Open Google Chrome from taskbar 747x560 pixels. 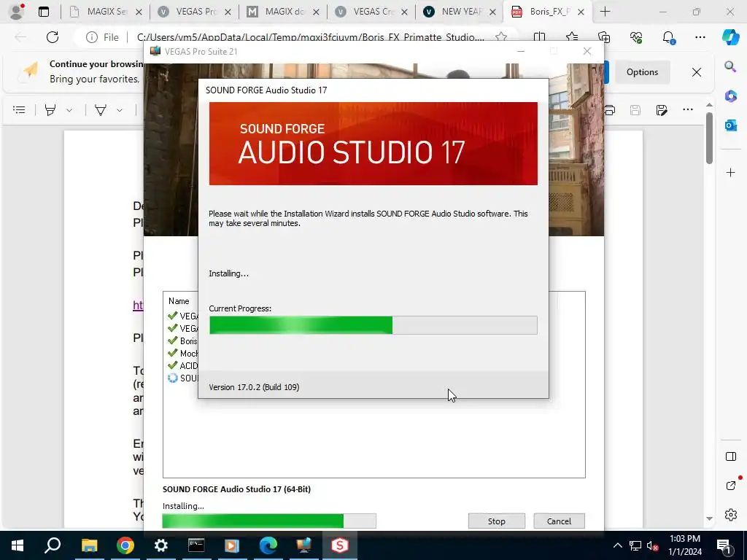(x=125, y=545)
